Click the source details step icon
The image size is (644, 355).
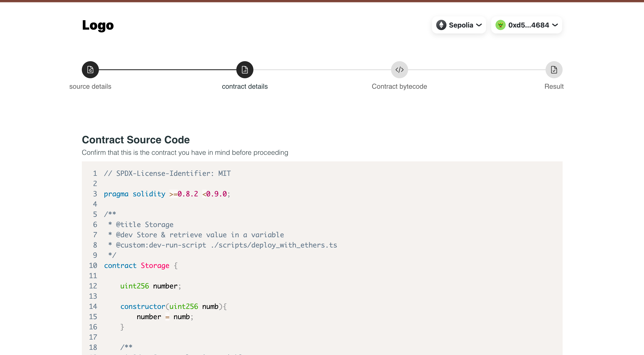point(90,70)
